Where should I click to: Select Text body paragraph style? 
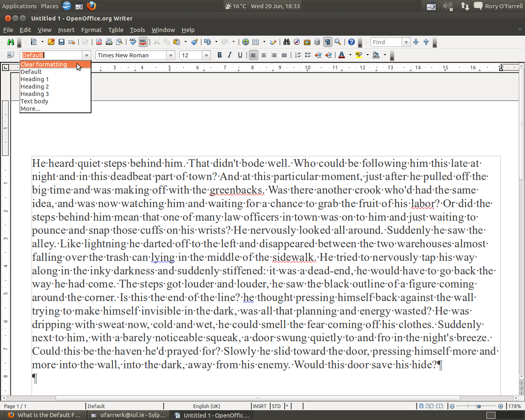tap(55, 101)
